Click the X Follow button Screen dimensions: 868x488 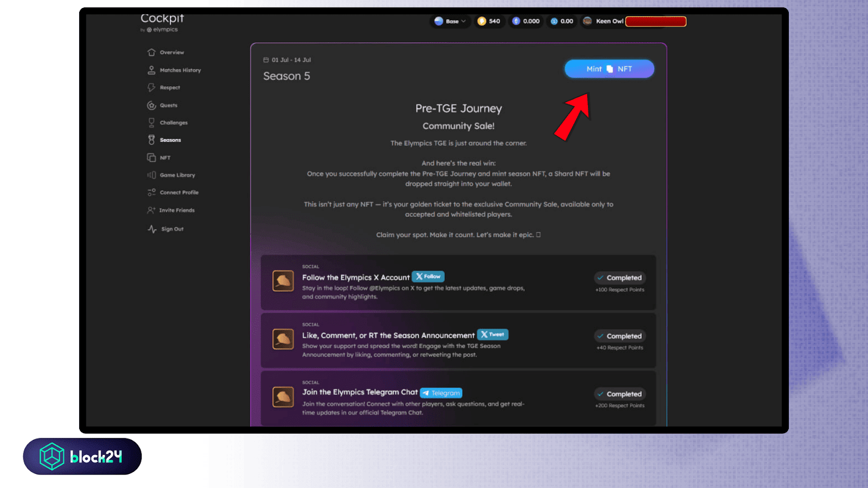(428, 277)
